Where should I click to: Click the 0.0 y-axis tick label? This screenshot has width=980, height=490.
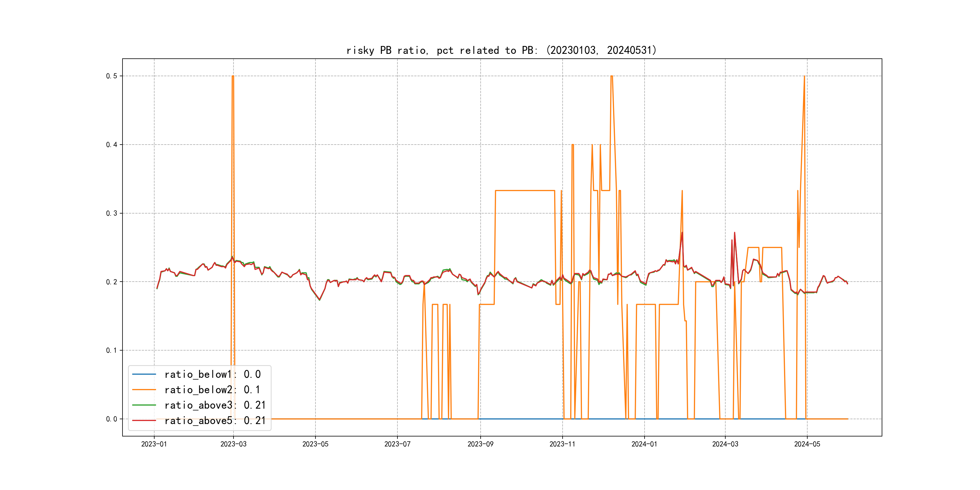[x=112, y=419]
